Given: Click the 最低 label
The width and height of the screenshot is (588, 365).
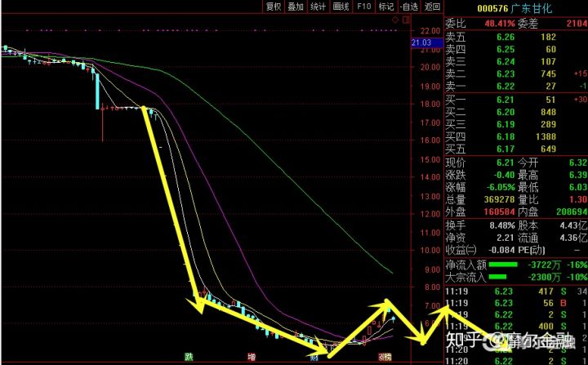Looking at the screenshot, I should [528, 187].
